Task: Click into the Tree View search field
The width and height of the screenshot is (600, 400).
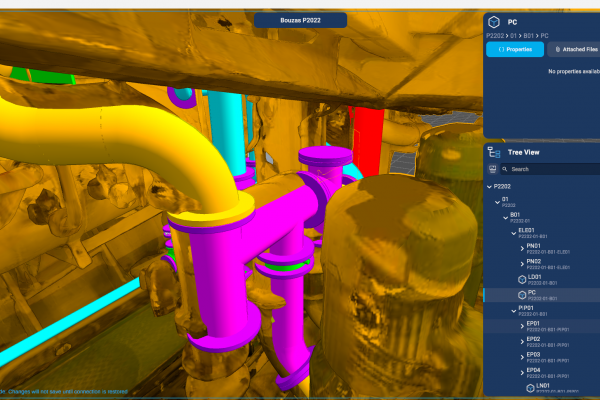Action: coord(552,169)
